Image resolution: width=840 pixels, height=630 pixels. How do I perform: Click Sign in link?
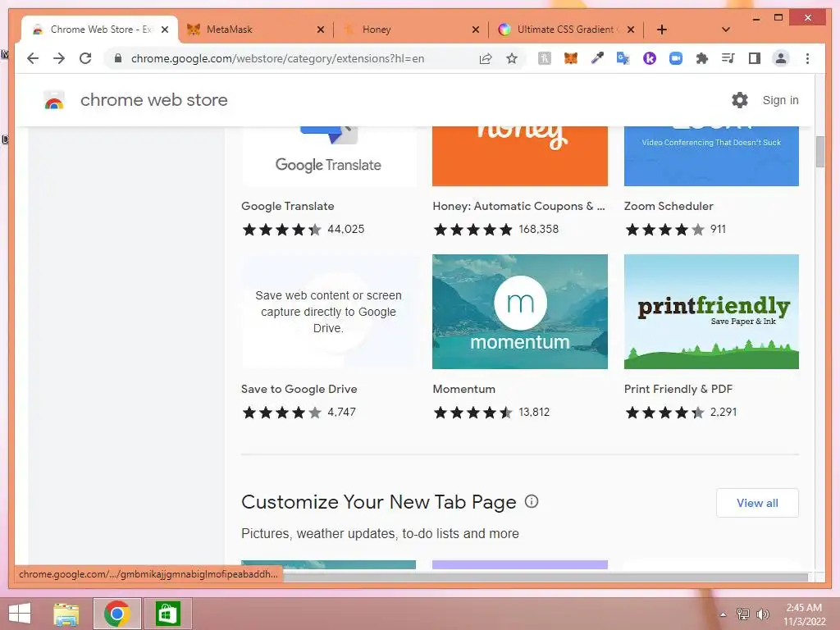click(x=780, y=100)
